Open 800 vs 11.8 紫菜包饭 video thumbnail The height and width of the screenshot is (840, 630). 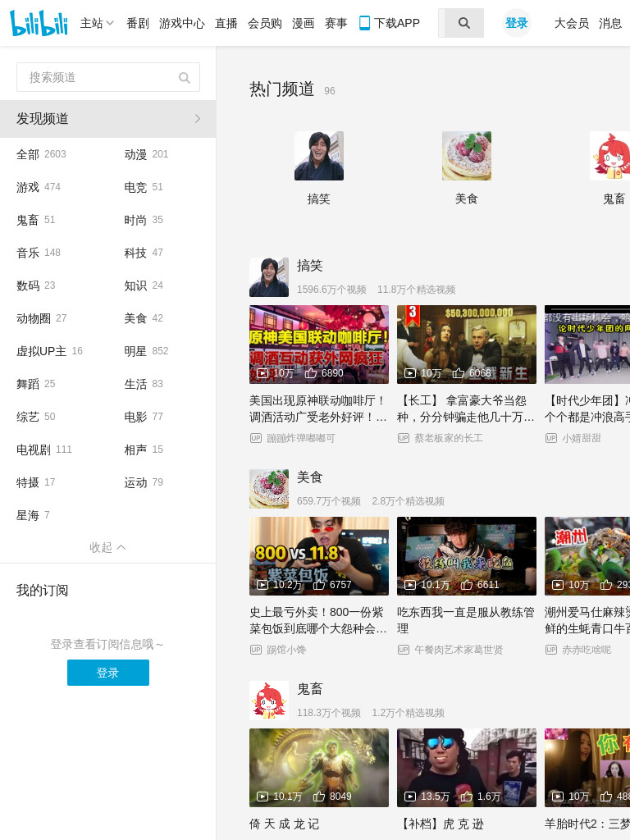click(319, 556)
